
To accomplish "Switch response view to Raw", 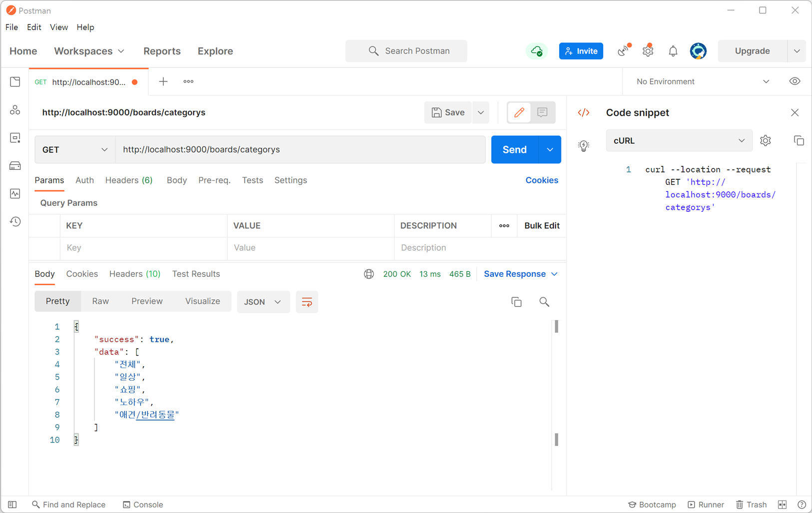I will point(100,301).
